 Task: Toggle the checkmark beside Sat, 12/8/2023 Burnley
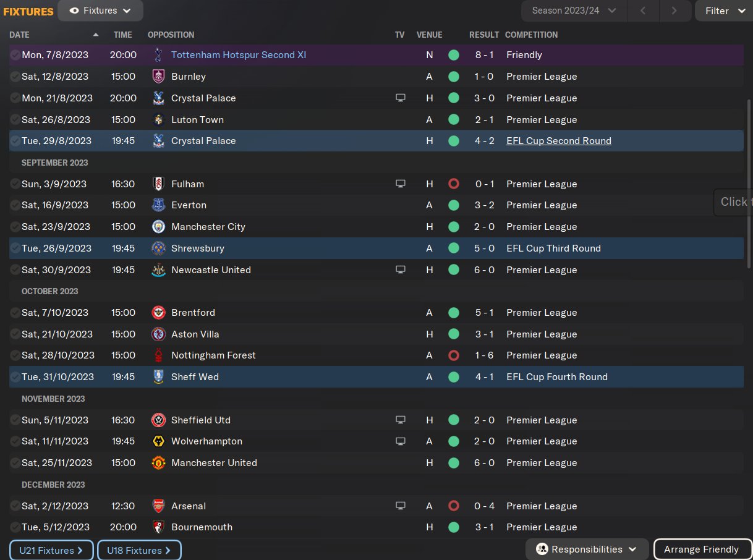click(15, 77)
